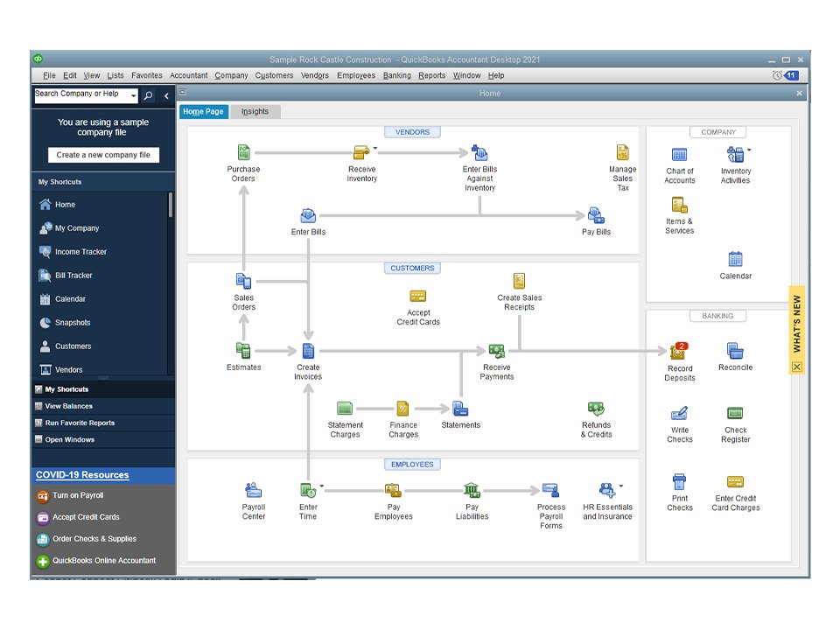Open Manage Sales Tax icon
Image resolution: width=840 pixels, height=630 pixels.
[622, 152]
